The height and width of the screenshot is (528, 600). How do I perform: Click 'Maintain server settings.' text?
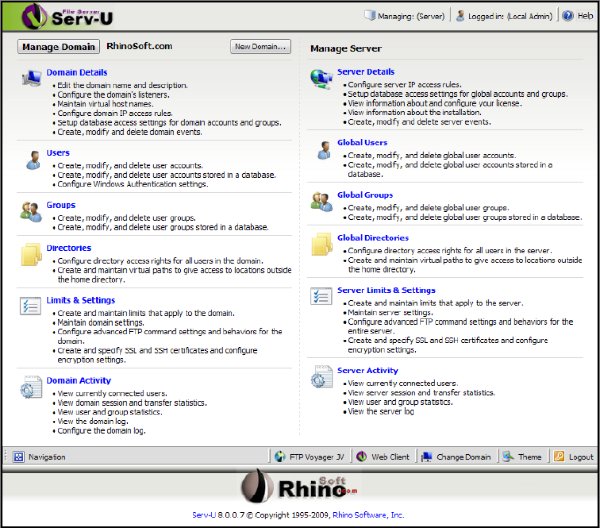tap(390, 312)
